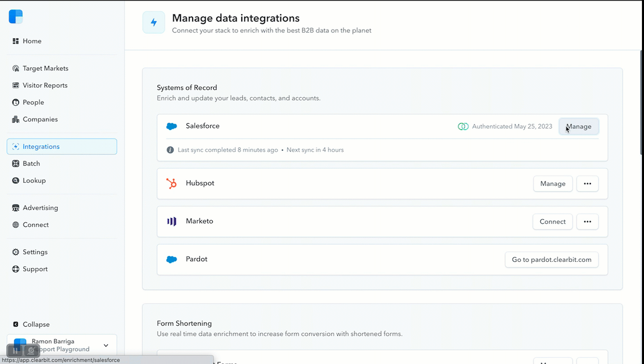Click the Support lifebuoy icon
Viewport: 644px width, 364px height.
pos(16,269)
